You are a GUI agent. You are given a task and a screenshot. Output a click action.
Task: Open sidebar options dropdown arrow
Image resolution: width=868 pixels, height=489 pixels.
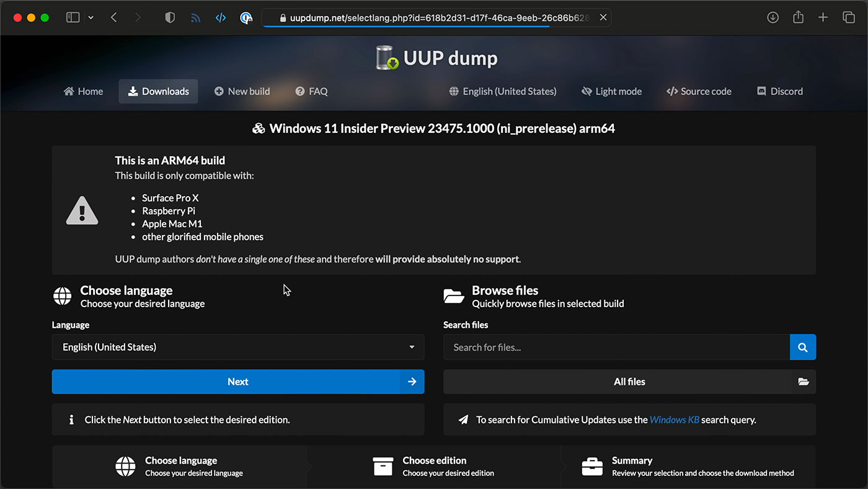point(91,17)
